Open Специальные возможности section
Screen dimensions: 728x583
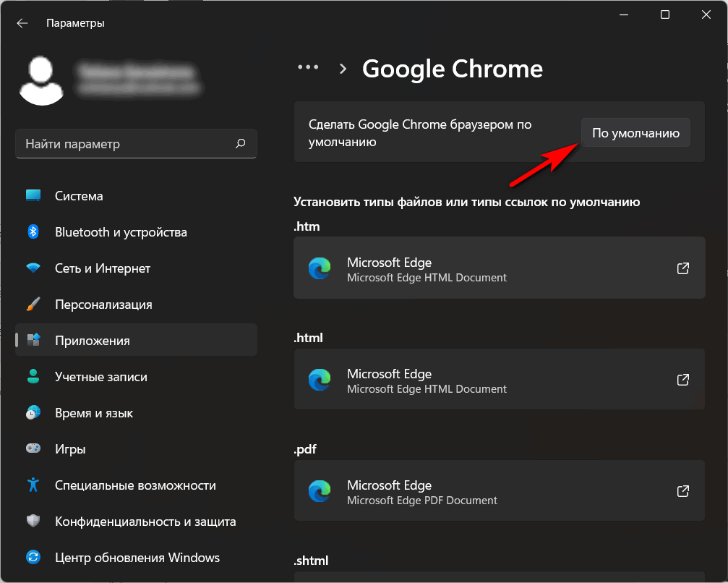coord(136,485)
